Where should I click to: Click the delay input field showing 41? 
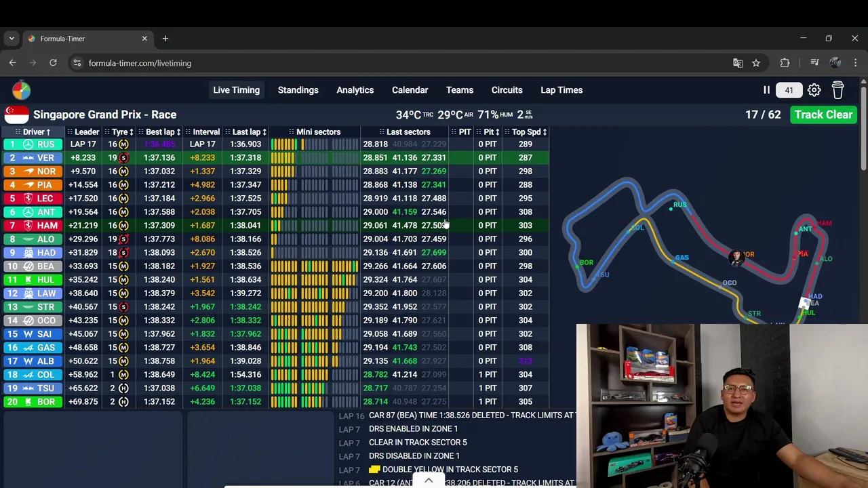(789, 90)
